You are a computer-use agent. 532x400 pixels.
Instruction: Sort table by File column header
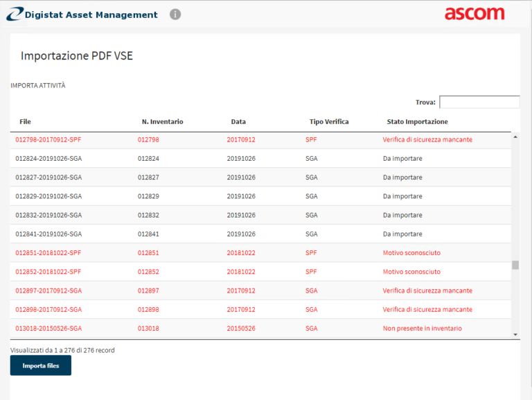coord(26,121)
